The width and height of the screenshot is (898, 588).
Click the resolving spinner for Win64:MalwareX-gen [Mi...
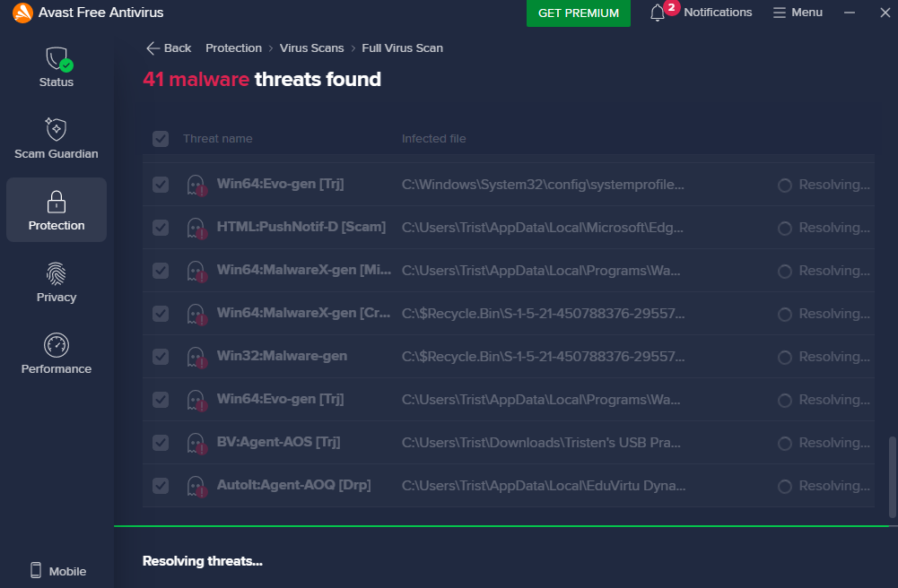(785, 271)
